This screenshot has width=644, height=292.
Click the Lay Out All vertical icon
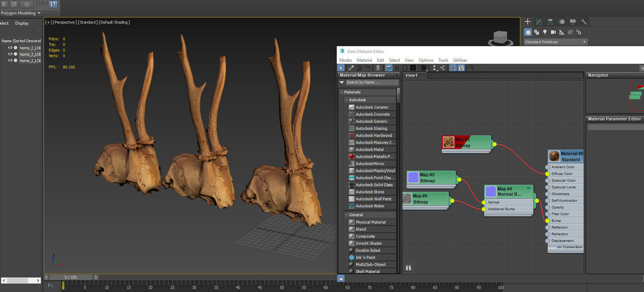pyautogui.click(x=435, y=68)
